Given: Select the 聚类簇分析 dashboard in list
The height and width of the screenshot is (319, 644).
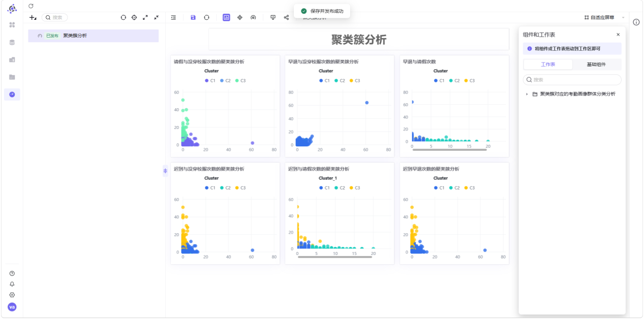Looking at the screenshot, I should coord(94,36).
